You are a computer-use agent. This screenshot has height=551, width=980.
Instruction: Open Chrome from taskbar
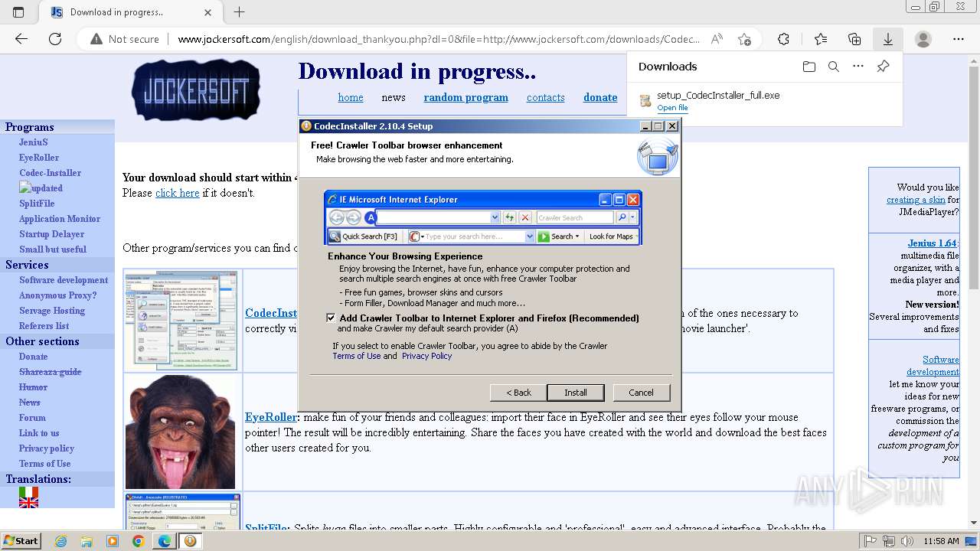tap(138, 541)
